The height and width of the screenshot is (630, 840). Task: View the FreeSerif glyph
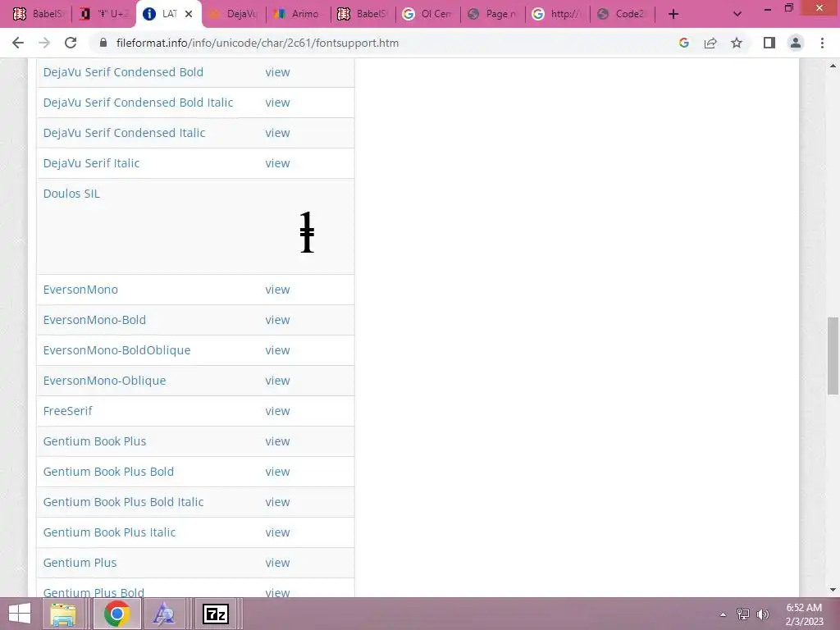click(x=277, y=411)
